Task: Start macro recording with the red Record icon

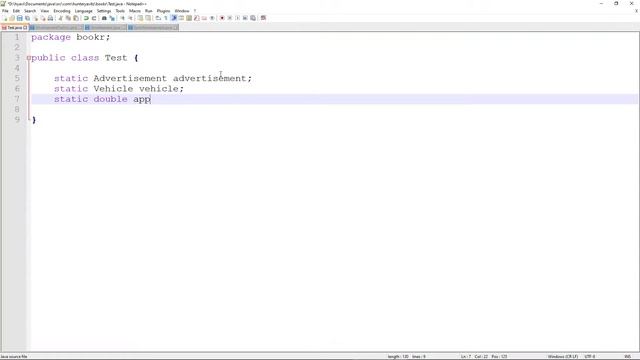Action: [x=222, y=18]
